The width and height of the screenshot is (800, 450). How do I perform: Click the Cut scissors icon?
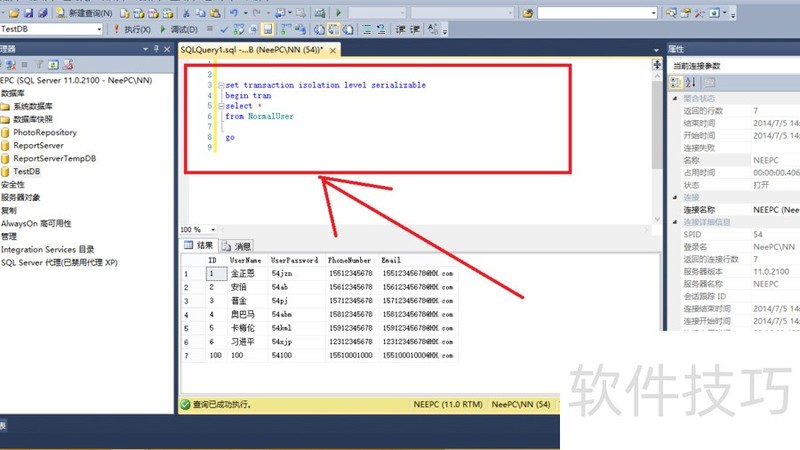tap(186, 13)
